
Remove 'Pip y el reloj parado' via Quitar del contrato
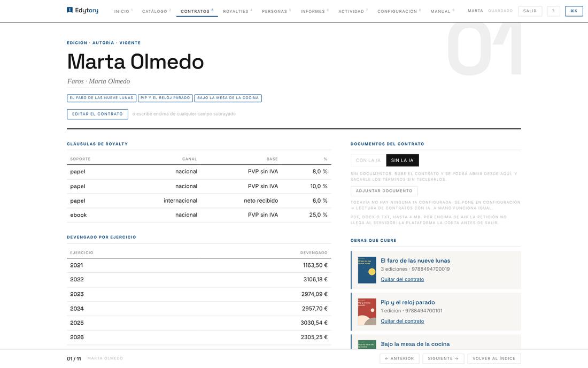(403, 321)
